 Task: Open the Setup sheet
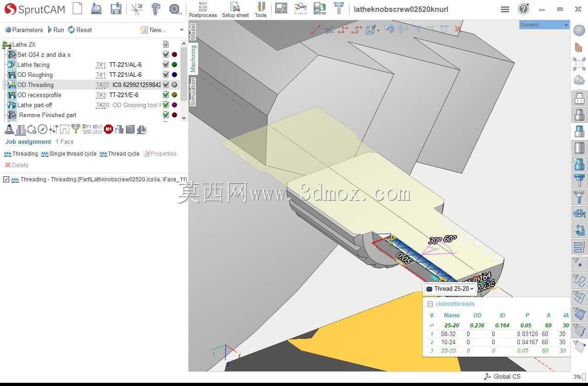tap(235, 9)
